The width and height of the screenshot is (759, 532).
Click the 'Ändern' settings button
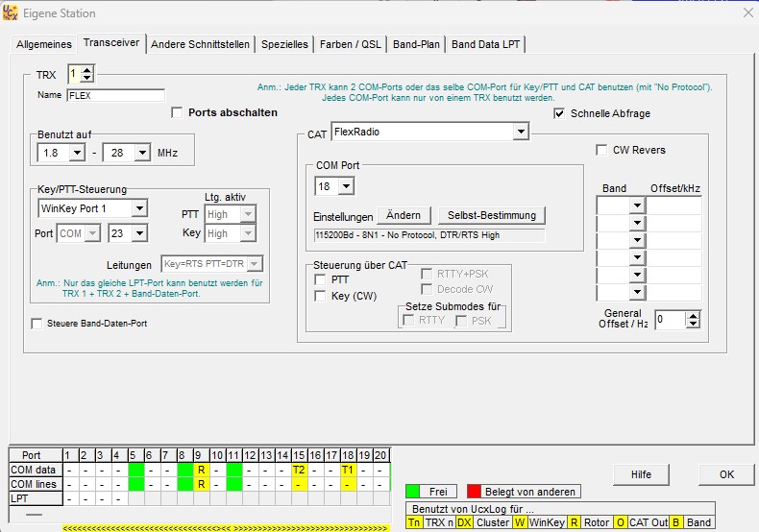pyautogui.click(x=404, y=215)
